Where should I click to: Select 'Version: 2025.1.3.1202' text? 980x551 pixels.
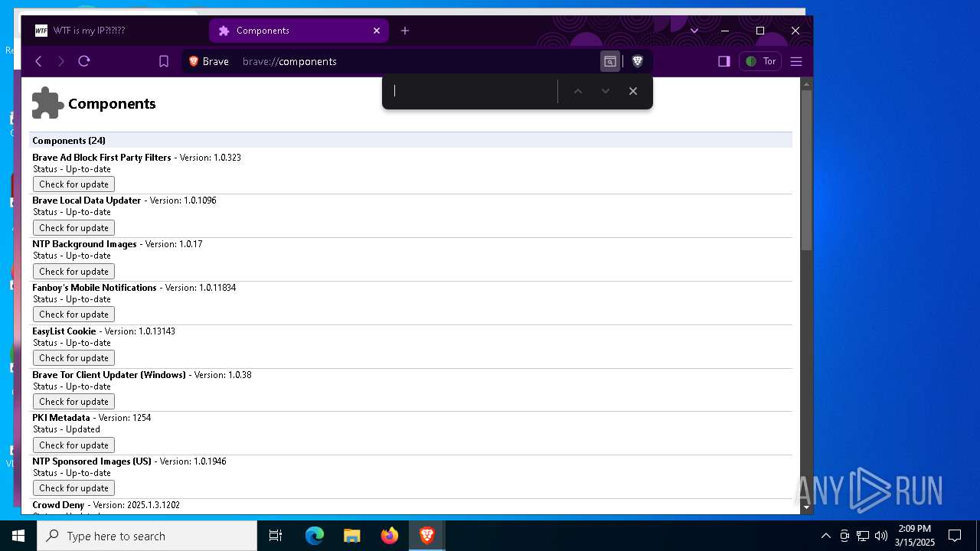(x=136, y=505)
